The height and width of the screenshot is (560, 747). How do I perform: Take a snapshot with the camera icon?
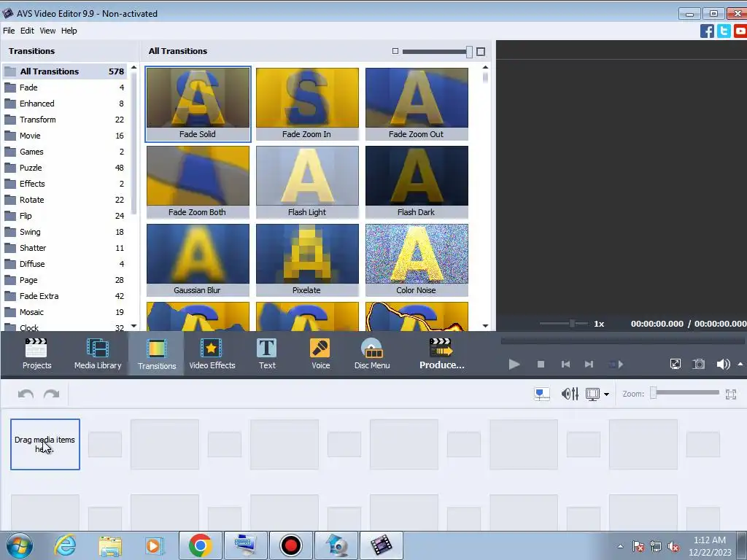(698, 364)
